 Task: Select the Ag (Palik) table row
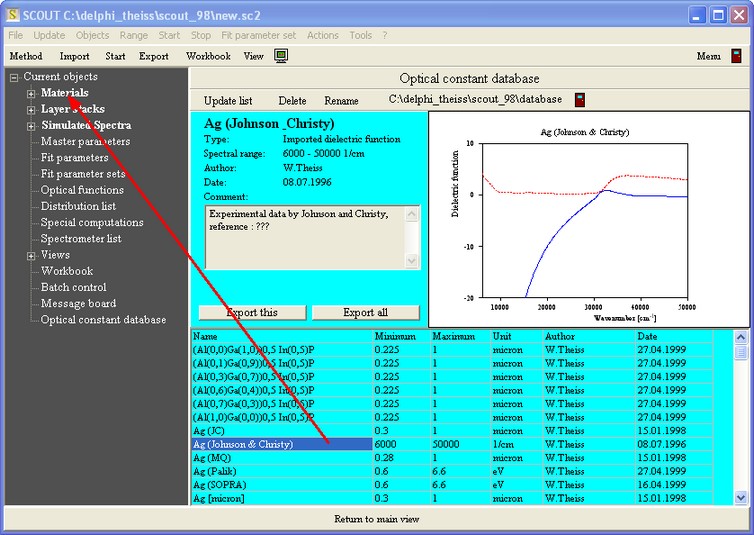[230, 471]
